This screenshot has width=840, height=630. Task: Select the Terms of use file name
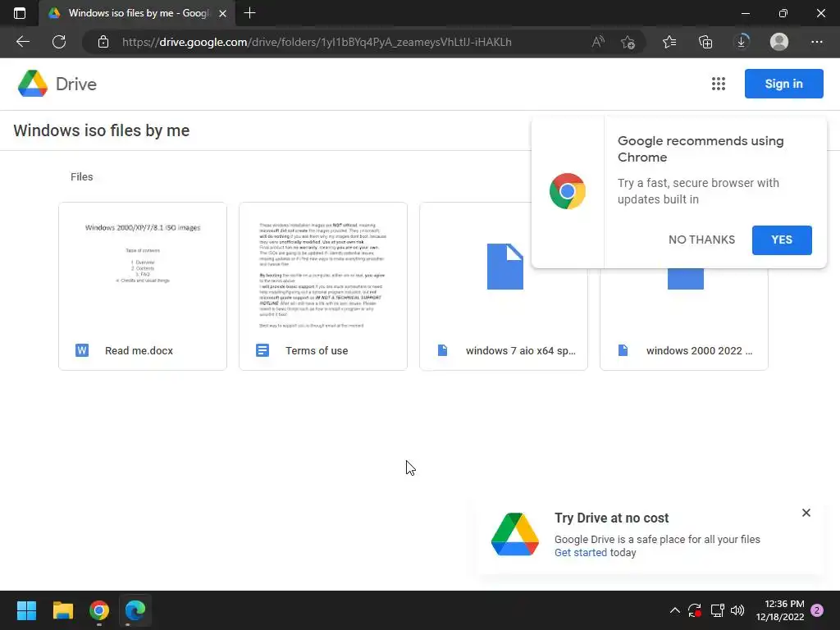coord(317,351)
